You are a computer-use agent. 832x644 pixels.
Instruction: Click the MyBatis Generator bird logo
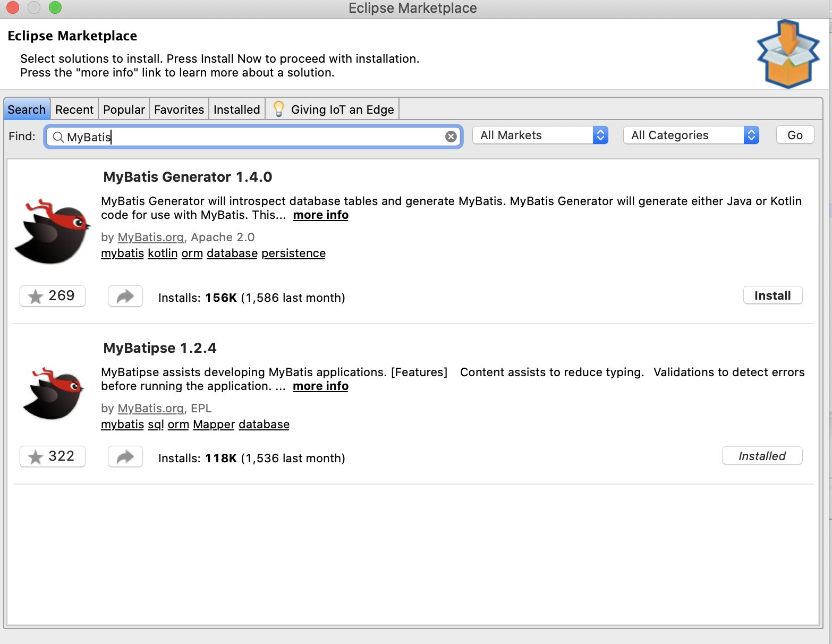(52, 232)
